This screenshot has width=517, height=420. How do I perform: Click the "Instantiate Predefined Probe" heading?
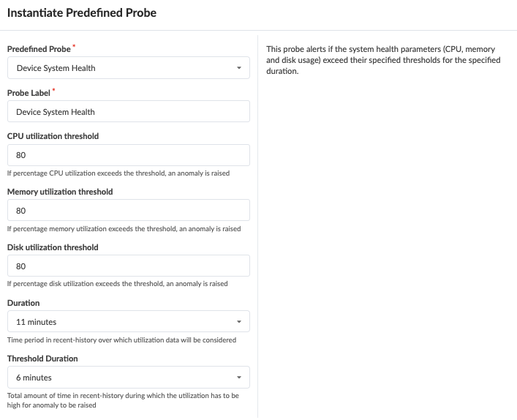82,13
